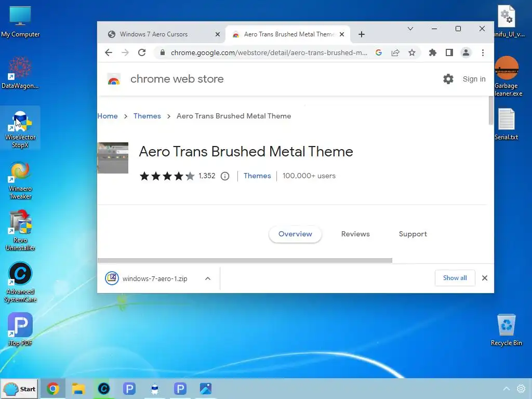This screenshot has width=532, height=399.
Task: Close the Windows 7 Aero Cursors tab
Action: click(x=218, y=34)
